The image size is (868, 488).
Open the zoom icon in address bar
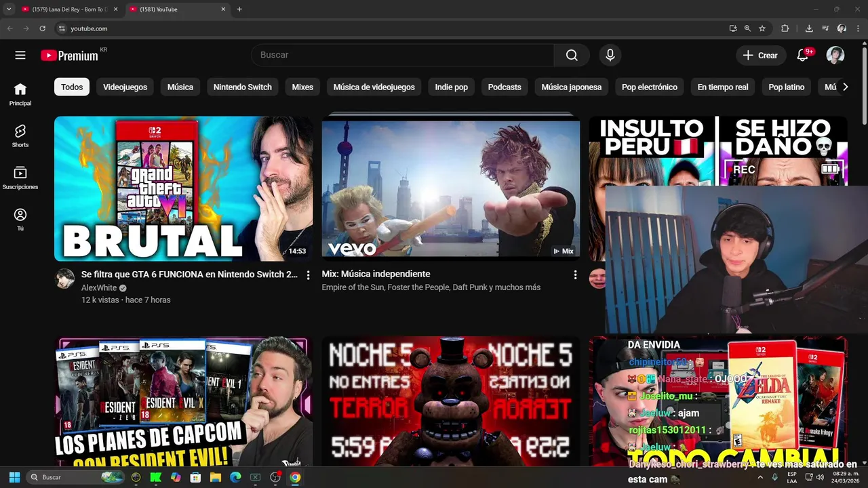pos(747,28)
